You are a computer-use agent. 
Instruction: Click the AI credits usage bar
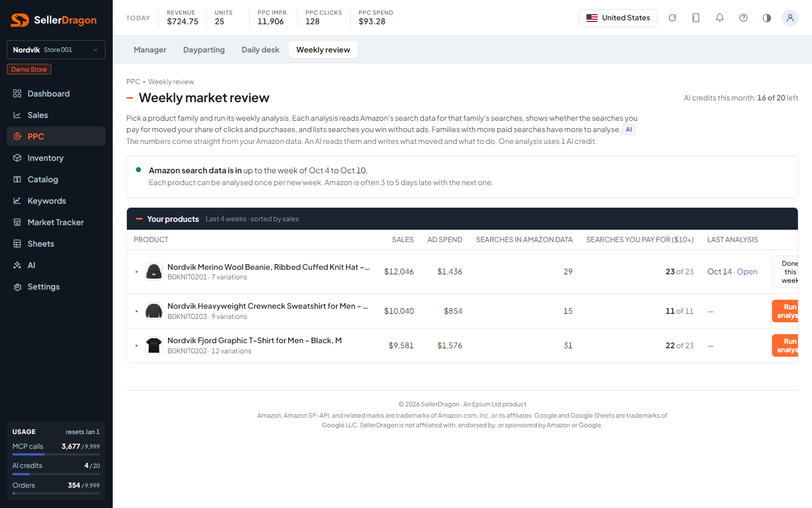[x=56, y=474]
